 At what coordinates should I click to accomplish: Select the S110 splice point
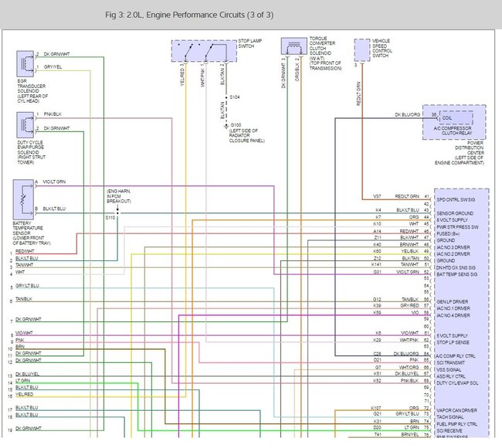[x=117, y=212]
